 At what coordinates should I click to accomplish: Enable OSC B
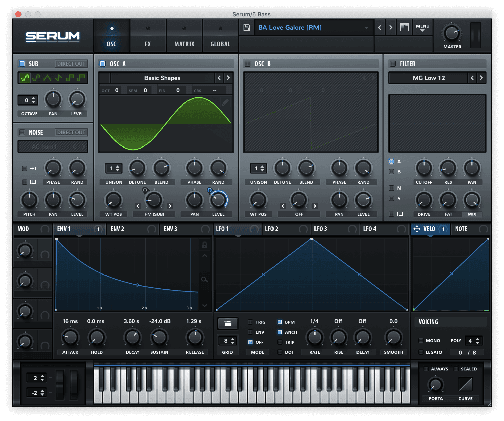(248, 64)
